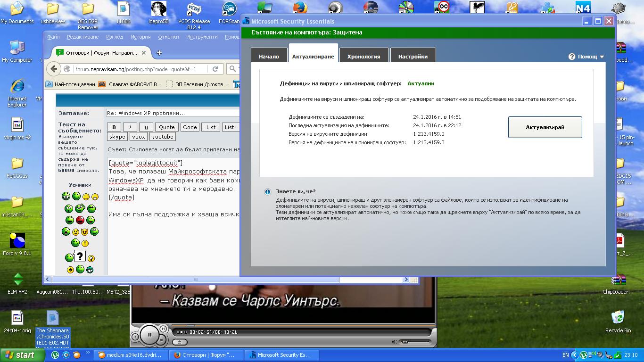Open the Recycle Bin desktop icon
Screen dimensions: 644x362
[x=617, y=318]
